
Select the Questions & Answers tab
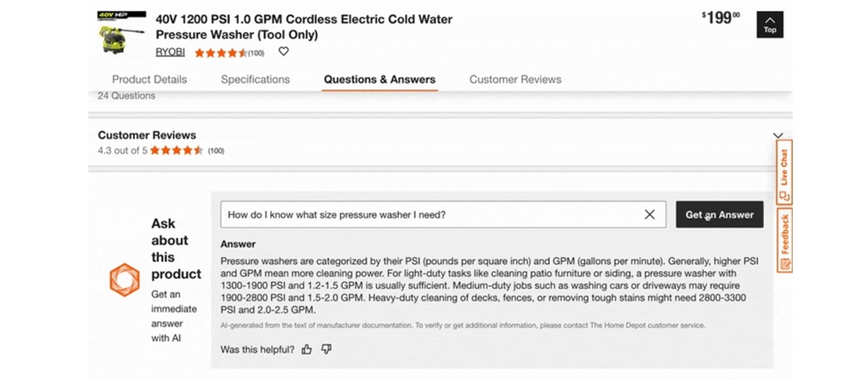click(380, 80)
